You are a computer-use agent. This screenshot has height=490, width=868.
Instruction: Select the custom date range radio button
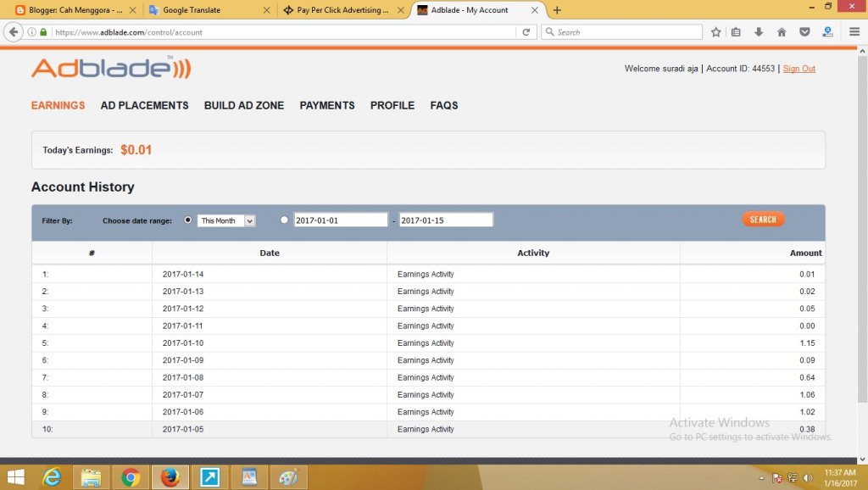pyautogui.click(x=284, y=220)
